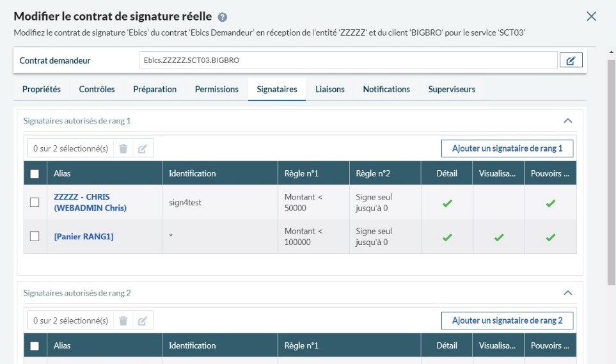Toggle select-all checkbox in rang 1 table header
Screen dimensions: 616x364
(x=35, y=173)
